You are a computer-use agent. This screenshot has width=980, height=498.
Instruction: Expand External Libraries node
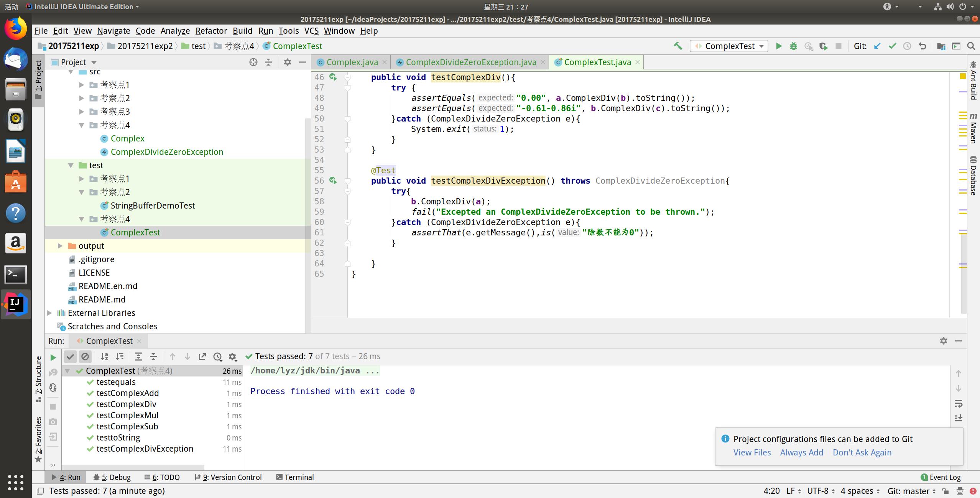(x=49, y=313)
